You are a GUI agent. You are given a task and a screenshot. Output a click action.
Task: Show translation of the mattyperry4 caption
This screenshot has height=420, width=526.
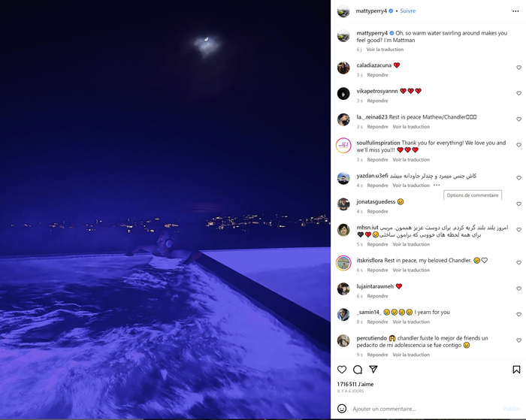(x=385, y=50)
